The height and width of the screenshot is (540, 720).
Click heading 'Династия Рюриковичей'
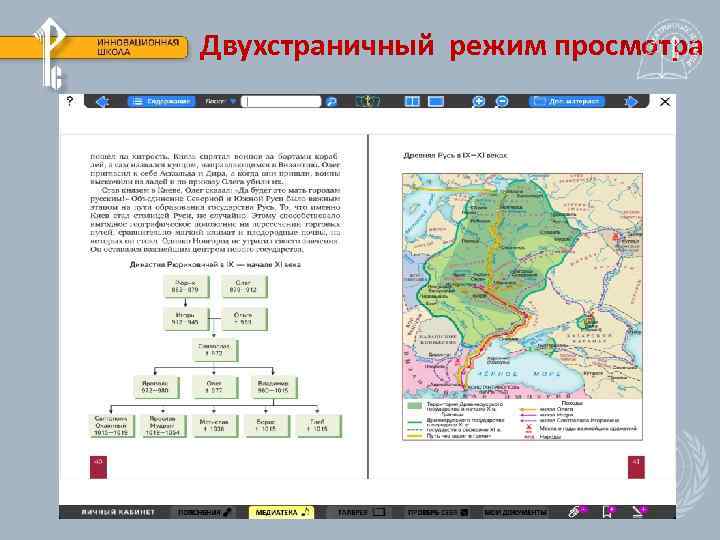click(x=215, y=265)
